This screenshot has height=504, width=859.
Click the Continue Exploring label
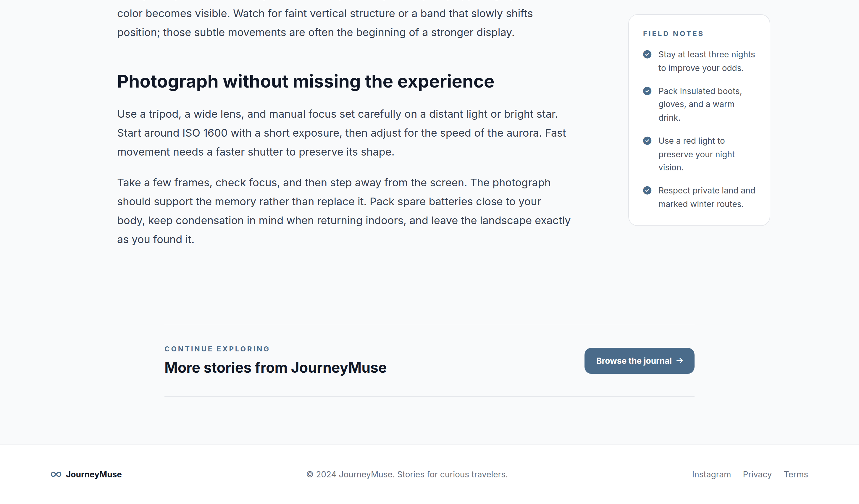[x=217, y=349]
